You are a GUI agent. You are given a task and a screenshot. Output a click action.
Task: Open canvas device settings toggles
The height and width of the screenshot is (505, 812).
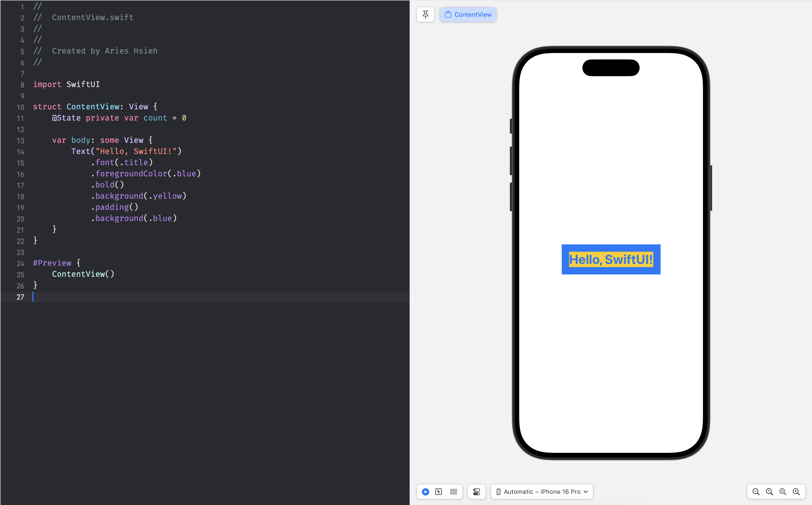476,492
